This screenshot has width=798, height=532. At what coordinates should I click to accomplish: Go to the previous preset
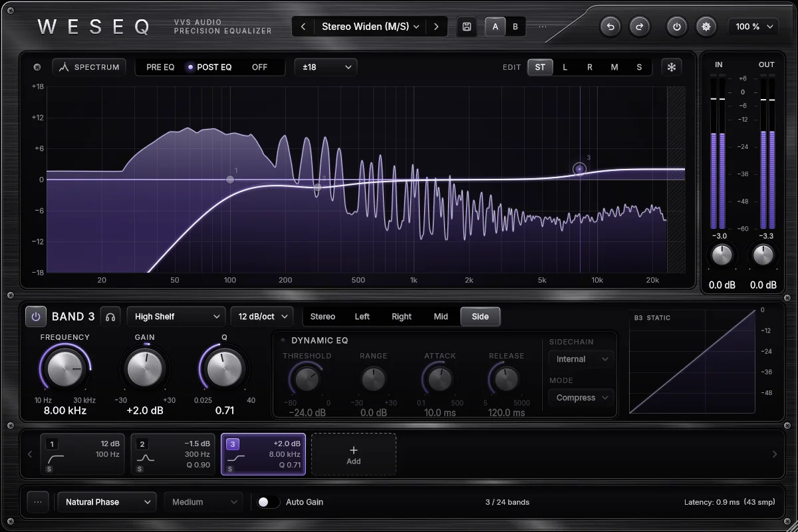point(303,27)
